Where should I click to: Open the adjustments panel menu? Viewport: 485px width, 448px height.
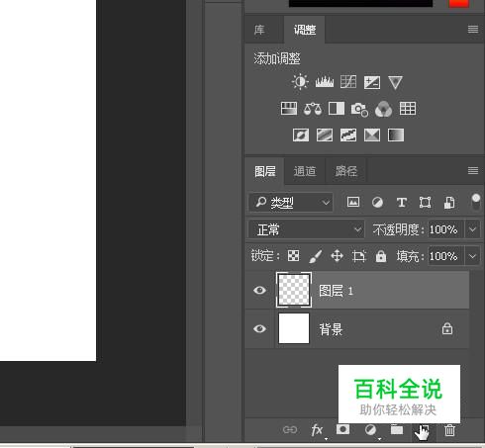coord(473,30)
